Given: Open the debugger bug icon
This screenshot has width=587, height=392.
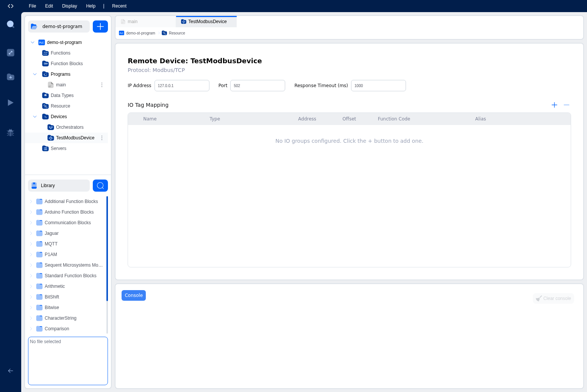Looking at the screenshot, I should coord(11,133).
